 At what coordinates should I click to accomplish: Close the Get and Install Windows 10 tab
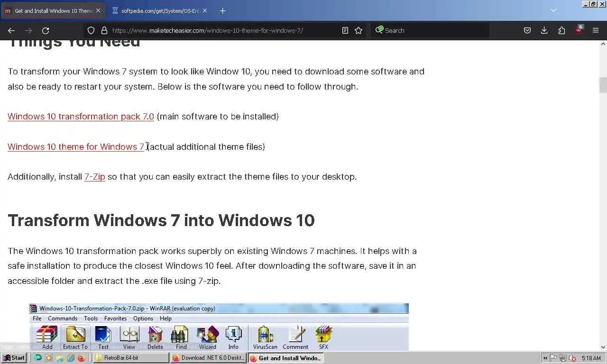(98, 10)
